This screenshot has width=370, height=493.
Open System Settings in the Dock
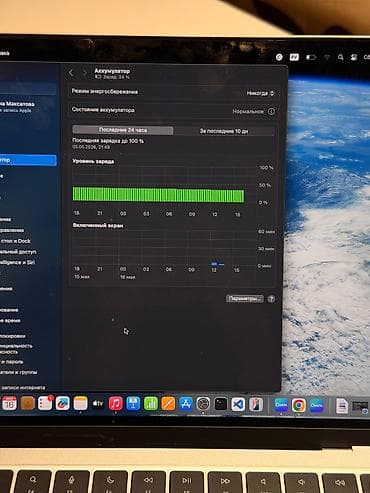[203, 404]
